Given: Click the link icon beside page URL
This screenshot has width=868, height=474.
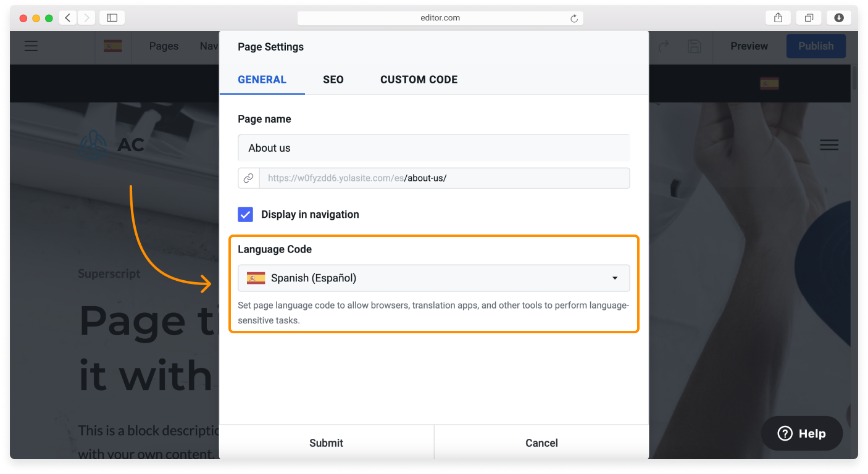Looking at the screenshot, I should [249, 178].
